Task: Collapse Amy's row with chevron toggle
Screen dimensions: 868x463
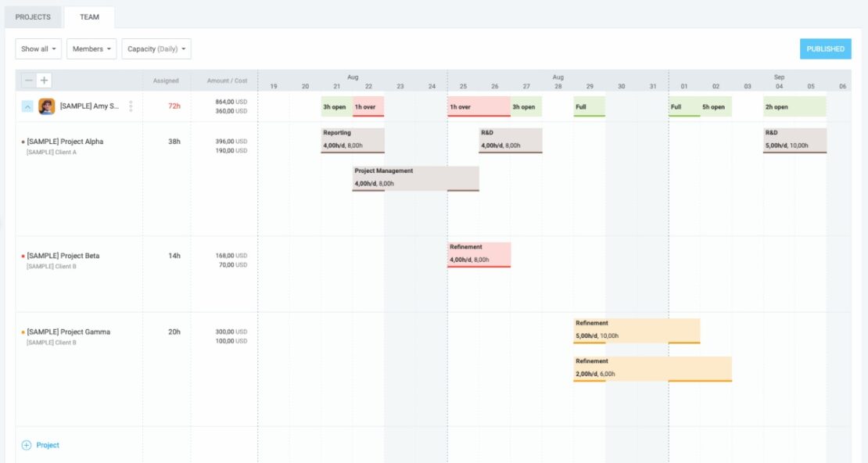Action: [x=27, y=106]
